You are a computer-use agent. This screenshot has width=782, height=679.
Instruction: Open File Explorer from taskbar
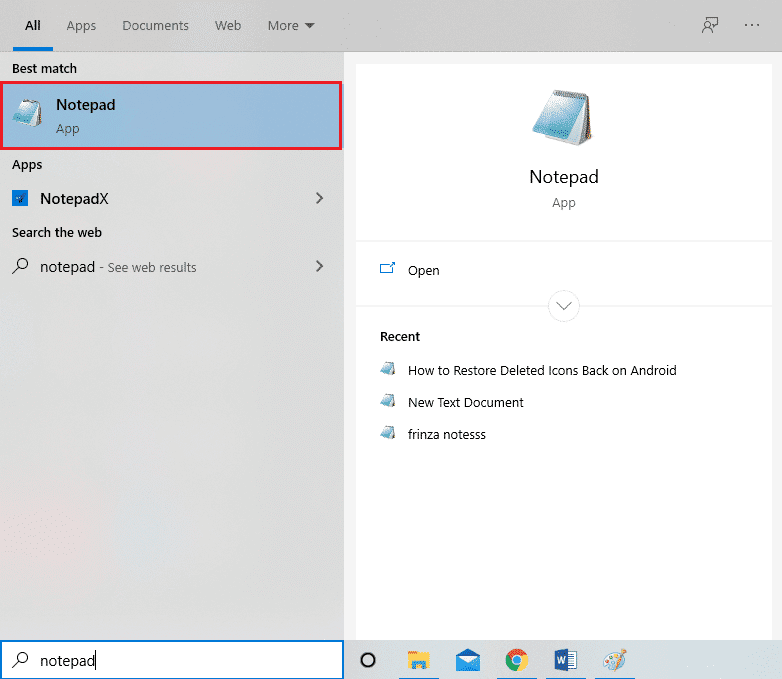click(418, 660)
